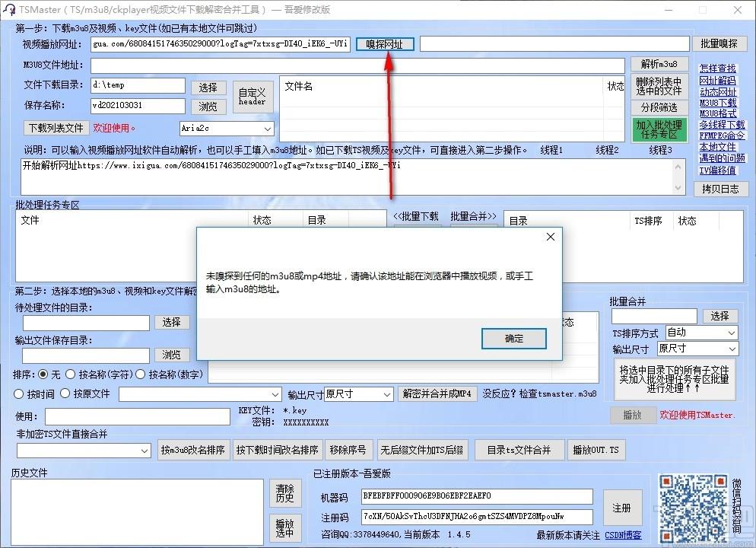Choose the 按时间 sort radio button
This screenshot has width=756, height=548.
tap(19, 394)
